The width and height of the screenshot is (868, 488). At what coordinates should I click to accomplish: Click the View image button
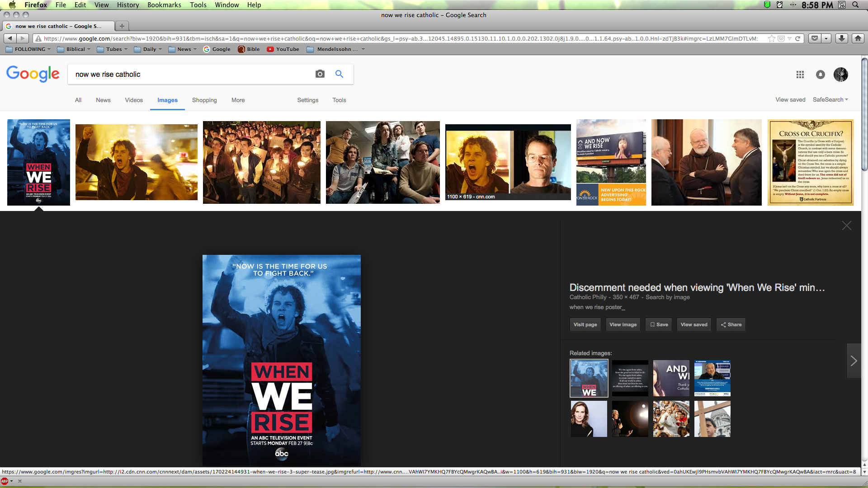tap(623, 324)
